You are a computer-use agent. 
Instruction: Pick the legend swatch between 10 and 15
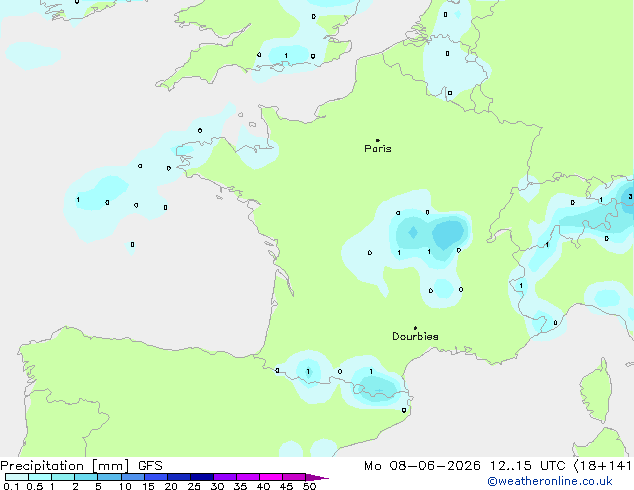click(x=132, y=477)
